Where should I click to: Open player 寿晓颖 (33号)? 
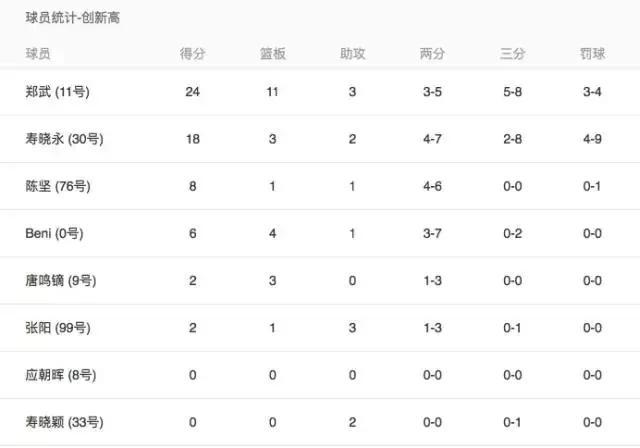pos(64,422)
